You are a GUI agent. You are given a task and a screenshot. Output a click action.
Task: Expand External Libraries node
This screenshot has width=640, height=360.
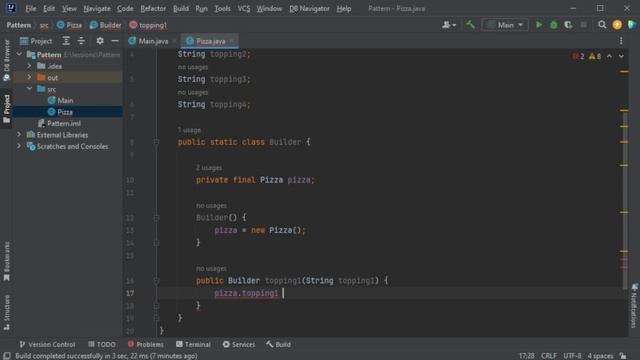pyautogui.click(x=19, y=134)
